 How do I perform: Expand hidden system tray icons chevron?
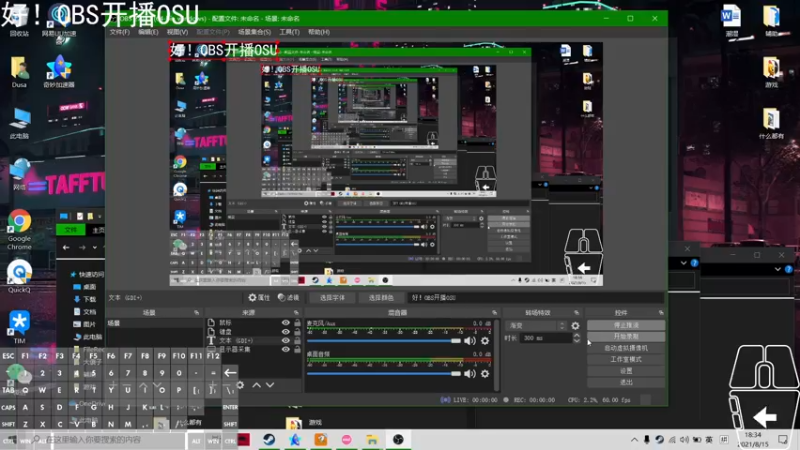634,439
